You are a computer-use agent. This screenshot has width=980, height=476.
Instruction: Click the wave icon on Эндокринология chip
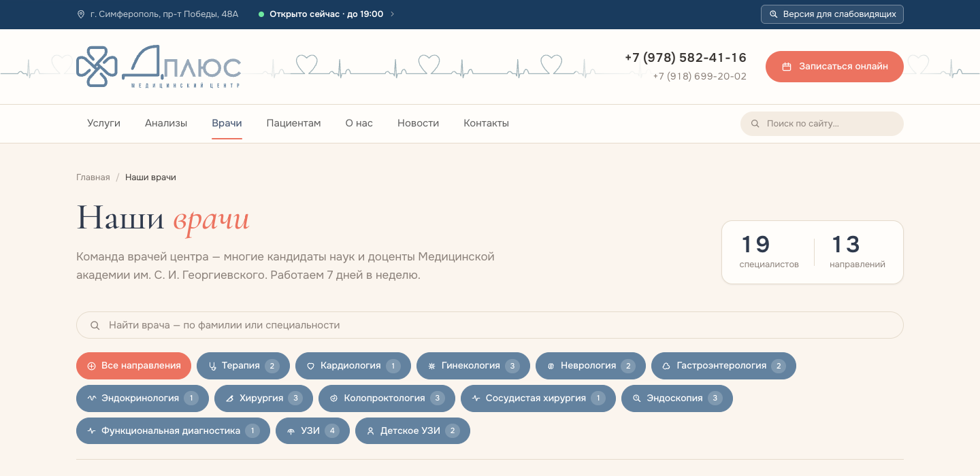[x=92, y=398]
